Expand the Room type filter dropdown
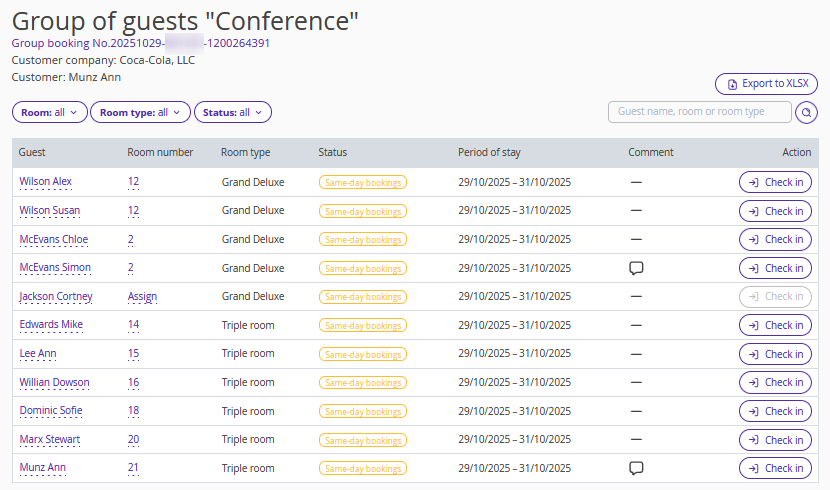This screenshot has width=830, height=490. pos(140,113)
